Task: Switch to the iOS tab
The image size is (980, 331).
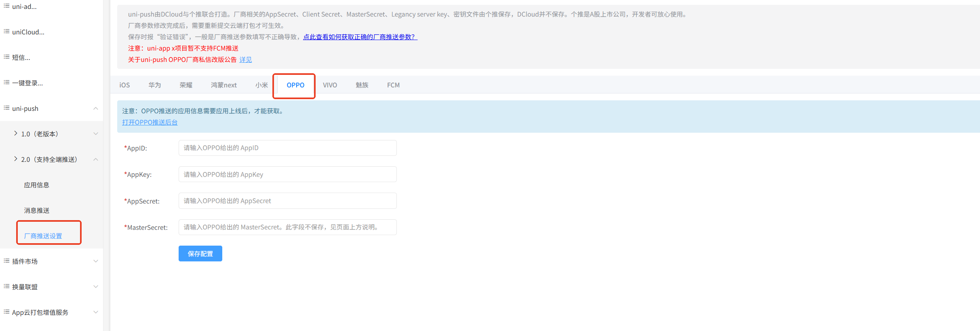Action: [124, 85]
